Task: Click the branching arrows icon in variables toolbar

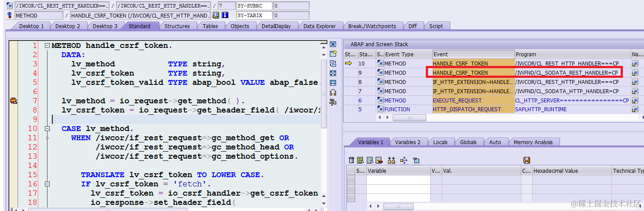Action: coord(403,160)
